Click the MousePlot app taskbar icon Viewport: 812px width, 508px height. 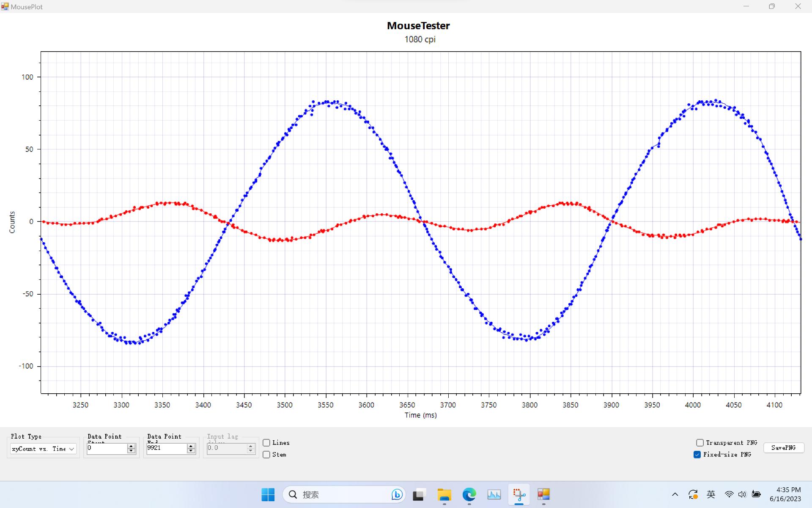pos(543,494)
